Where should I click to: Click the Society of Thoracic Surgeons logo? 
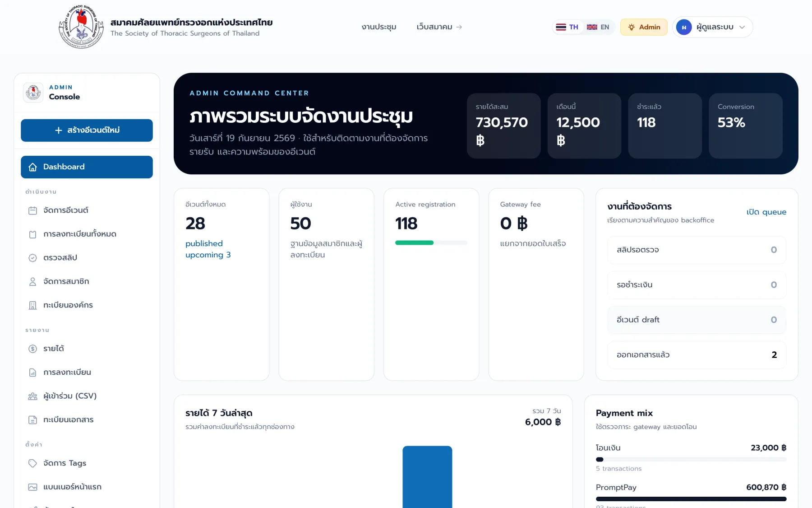tap(81, 27)
